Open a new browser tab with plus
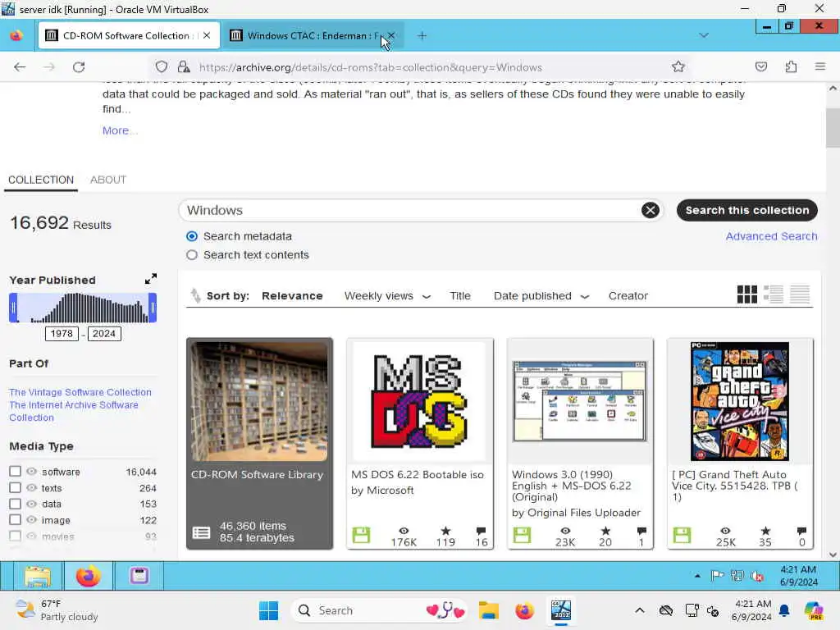 pos(422,36)
